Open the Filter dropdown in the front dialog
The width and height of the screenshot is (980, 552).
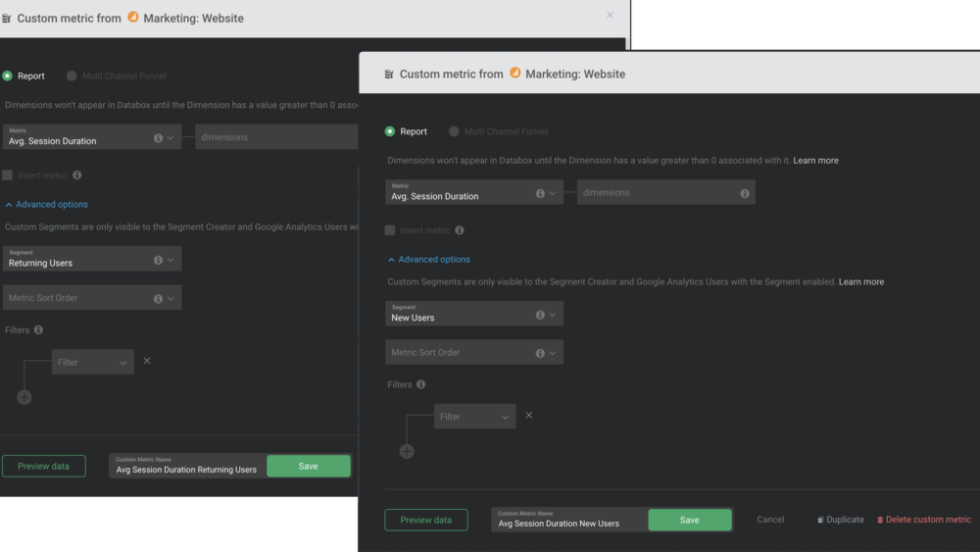pos(474,417)
